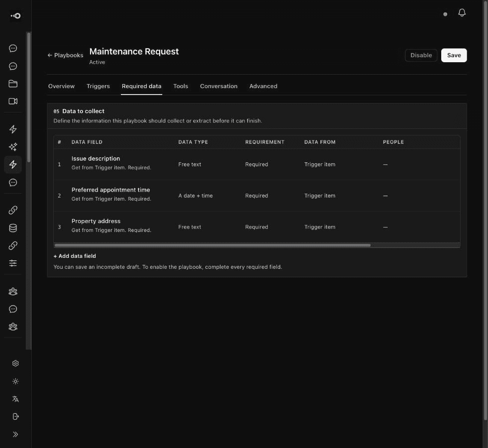This screenshot has height=448, width=488.
Task: Open the sliders adjustments icon in sidebar
Action: [x=13, y=263]
